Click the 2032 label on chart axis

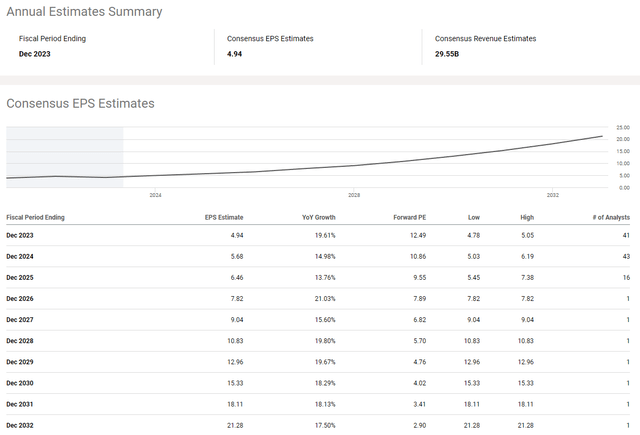point(553,196)
